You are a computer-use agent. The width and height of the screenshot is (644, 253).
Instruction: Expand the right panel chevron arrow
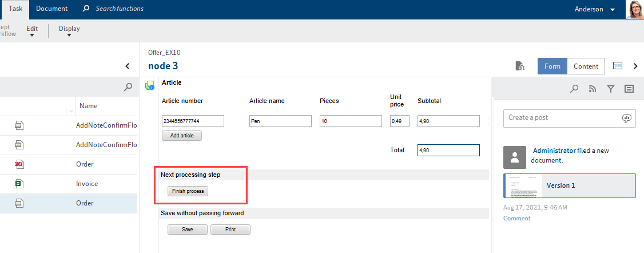click(x=635, y=66)
